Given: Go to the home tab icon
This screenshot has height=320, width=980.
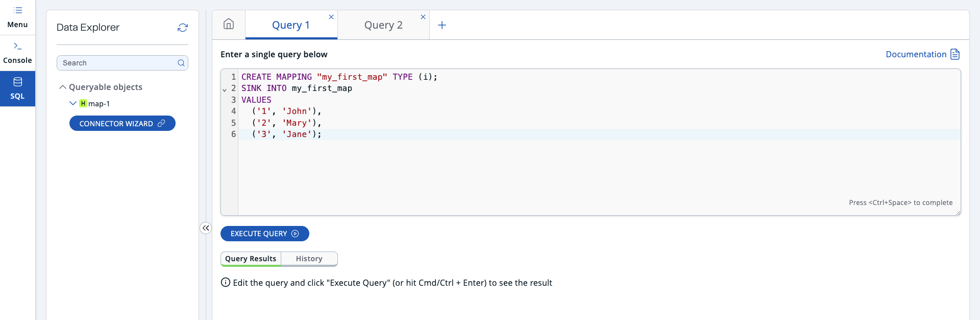Looking at the screenshot, I should tap(229, 25).
